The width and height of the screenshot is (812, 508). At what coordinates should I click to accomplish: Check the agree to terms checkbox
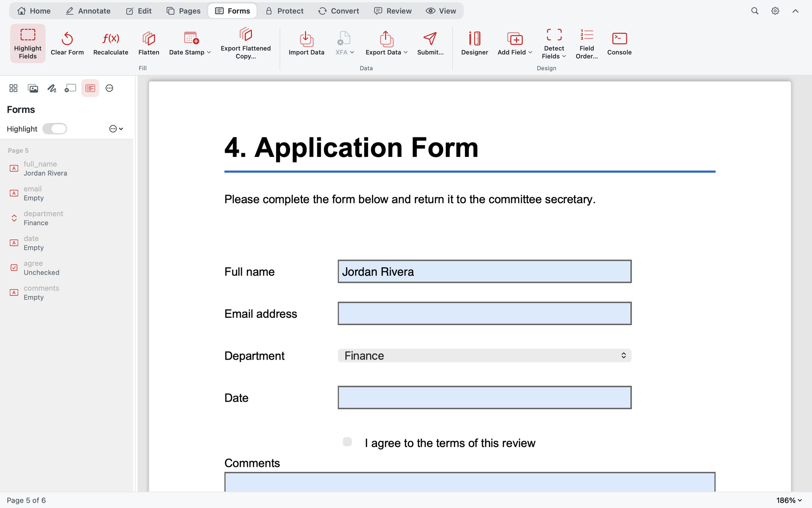click(347, 442)
